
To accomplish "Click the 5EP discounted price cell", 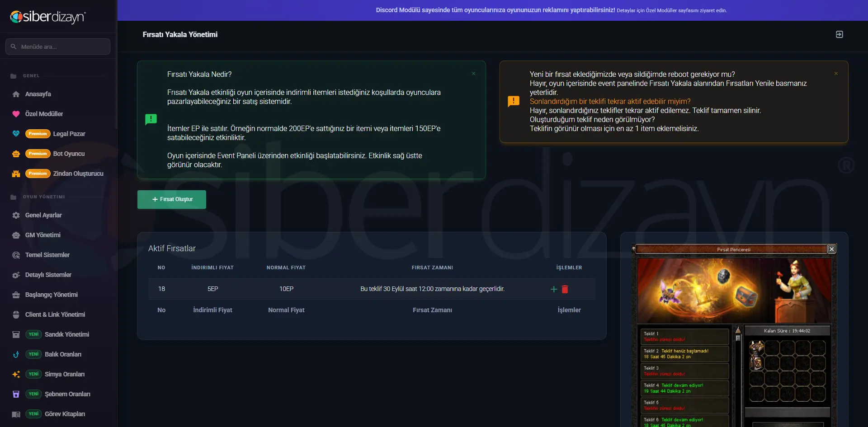I will (x=212, y=289).
